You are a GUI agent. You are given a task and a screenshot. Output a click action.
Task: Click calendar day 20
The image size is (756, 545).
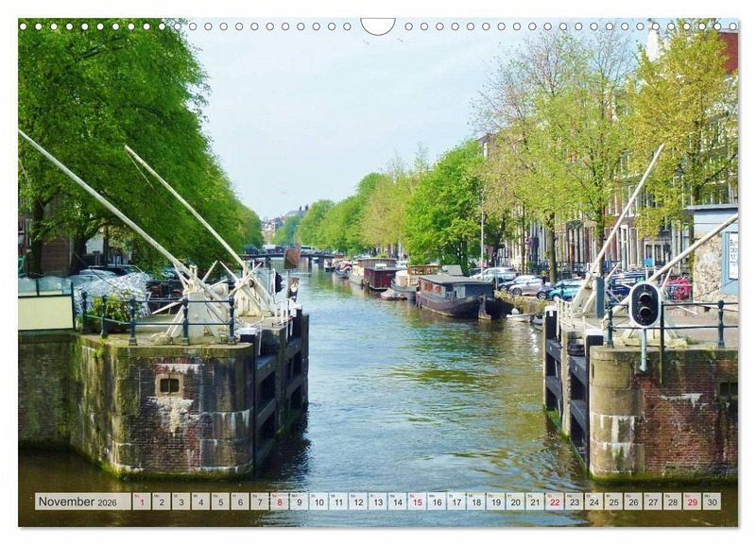click(x=516, y=502)
